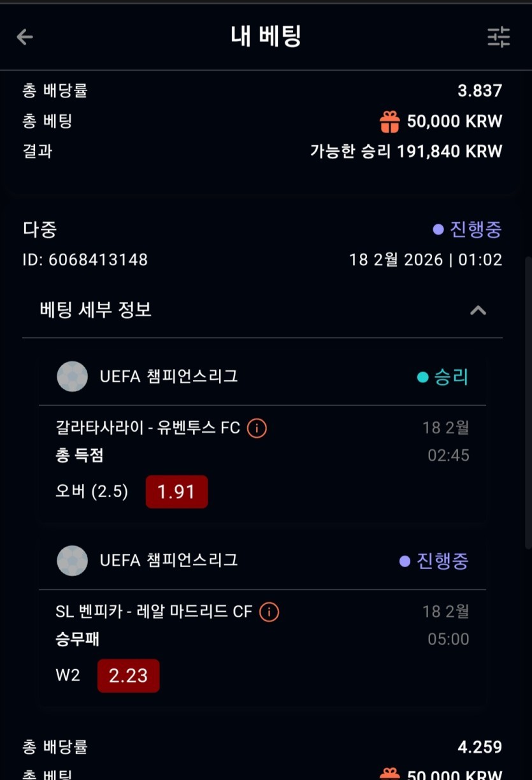Tap the purple 진행중 status dot near 다중
The image size is (532, 780).
(x=438, y=229)
